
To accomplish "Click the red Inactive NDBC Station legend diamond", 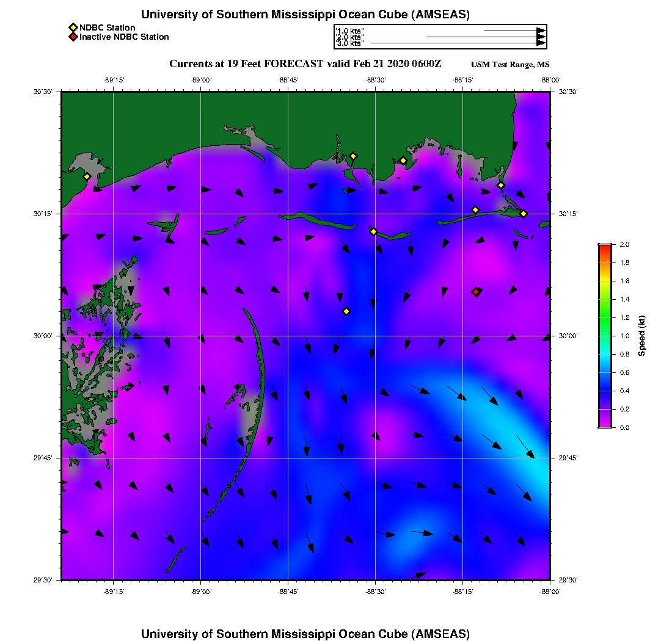I will pos(73,37).
